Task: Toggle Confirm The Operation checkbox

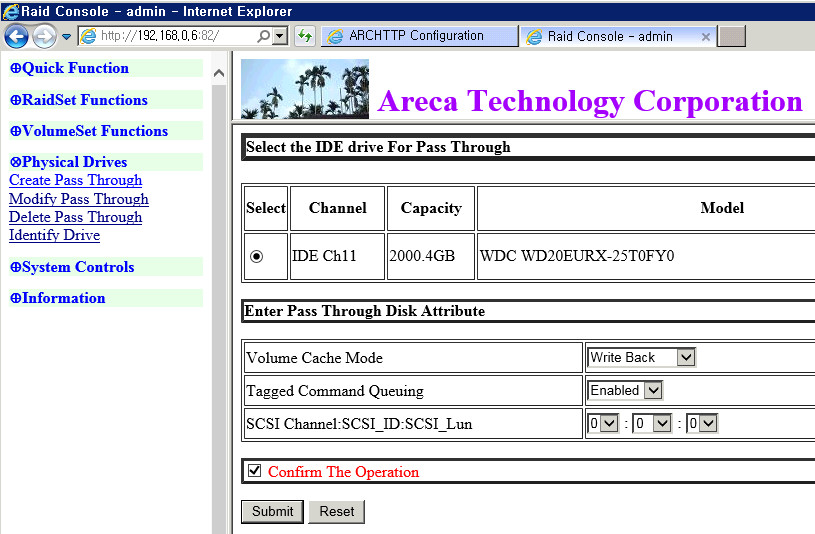Action: tap(254, 471)
